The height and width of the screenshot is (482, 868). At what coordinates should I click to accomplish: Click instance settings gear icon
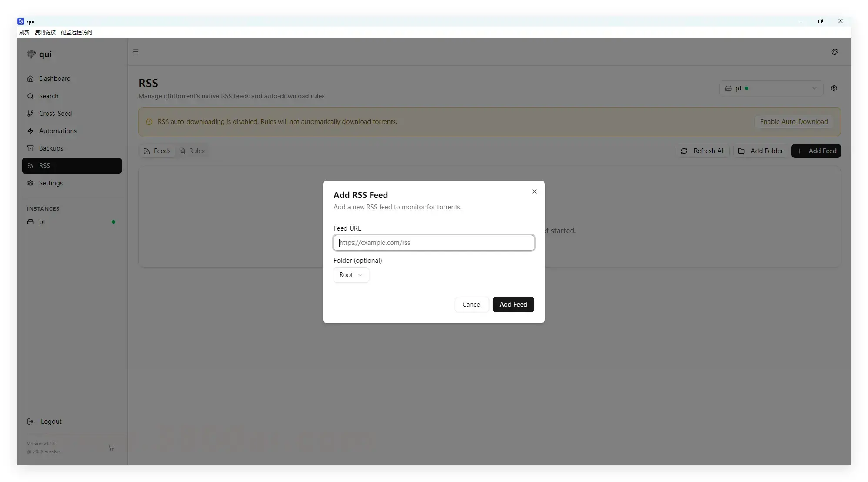click(x=834, y=88)
